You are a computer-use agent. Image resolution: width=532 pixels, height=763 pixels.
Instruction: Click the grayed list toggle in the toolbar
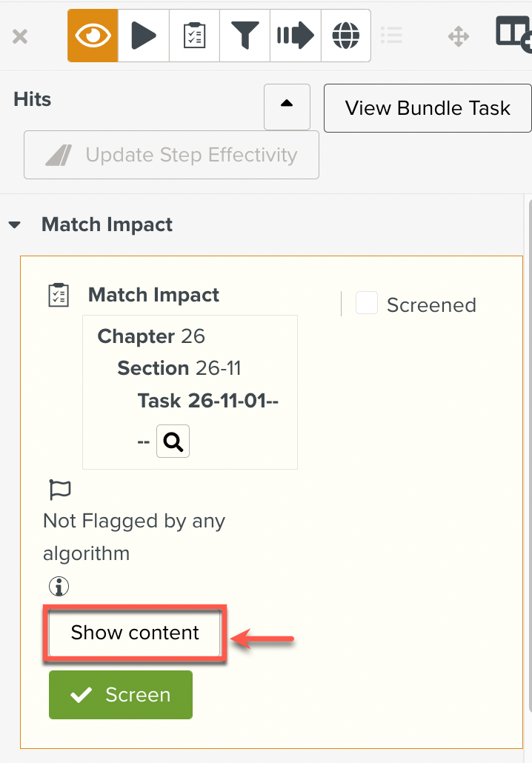click(x=391, y=35)
